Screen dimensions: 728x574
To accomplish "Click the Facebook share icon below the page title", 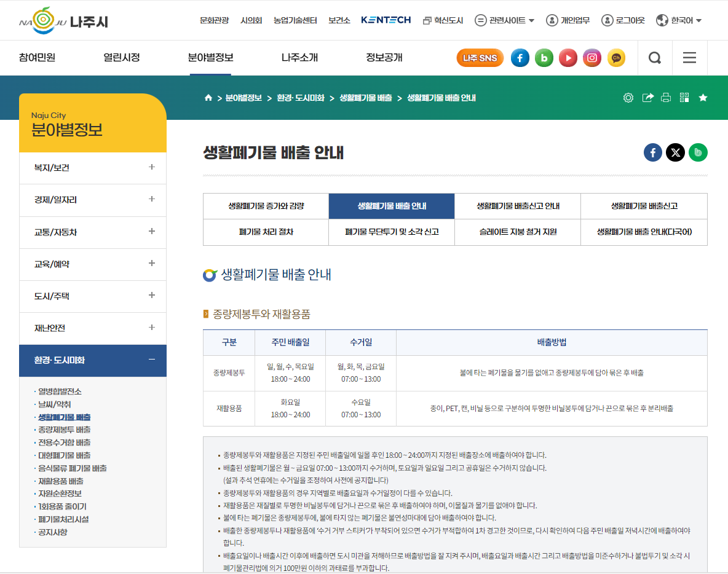I will pyautogui.click(x=652, y=152).
